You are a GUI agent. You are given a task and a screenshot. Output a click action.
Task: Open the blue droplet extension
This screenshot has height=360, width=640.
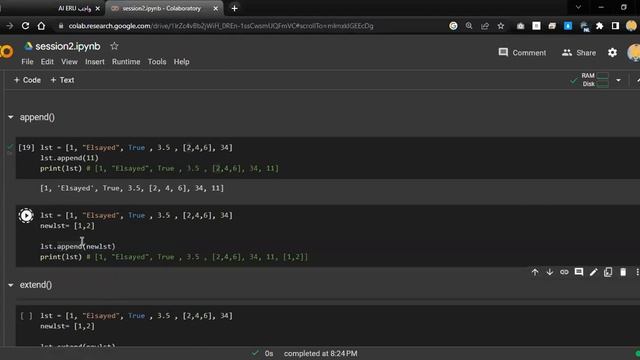point(568,26)
